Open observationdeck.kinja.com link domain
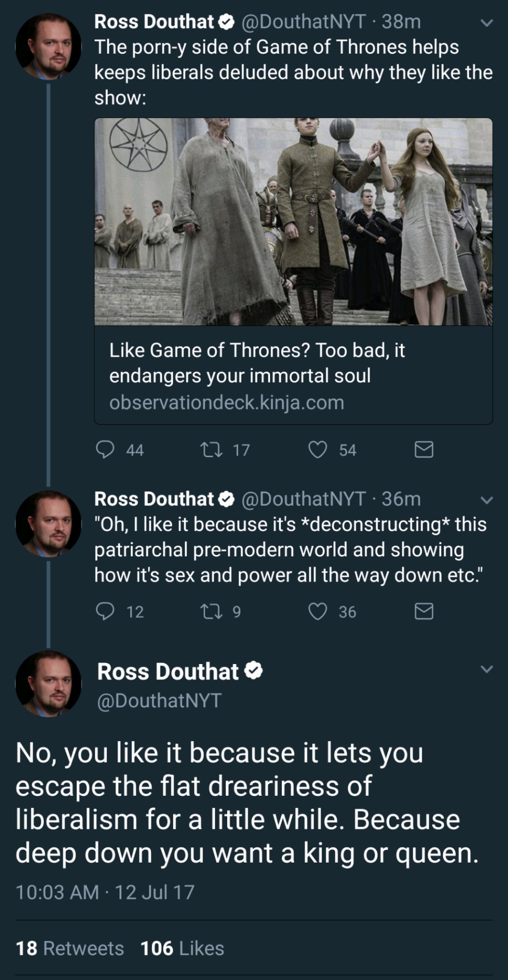This screenshot has width=508, height=980. click(227, 403)
